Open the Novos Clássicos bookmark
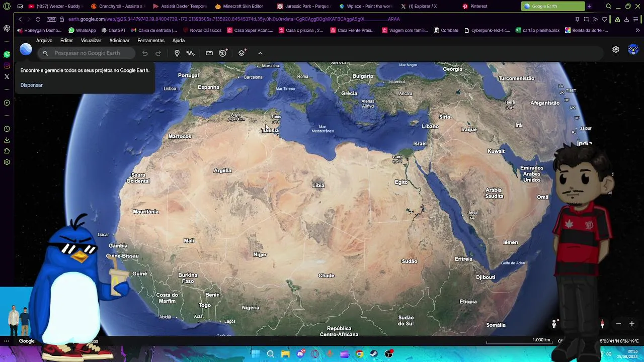 [x=202, y=30]
